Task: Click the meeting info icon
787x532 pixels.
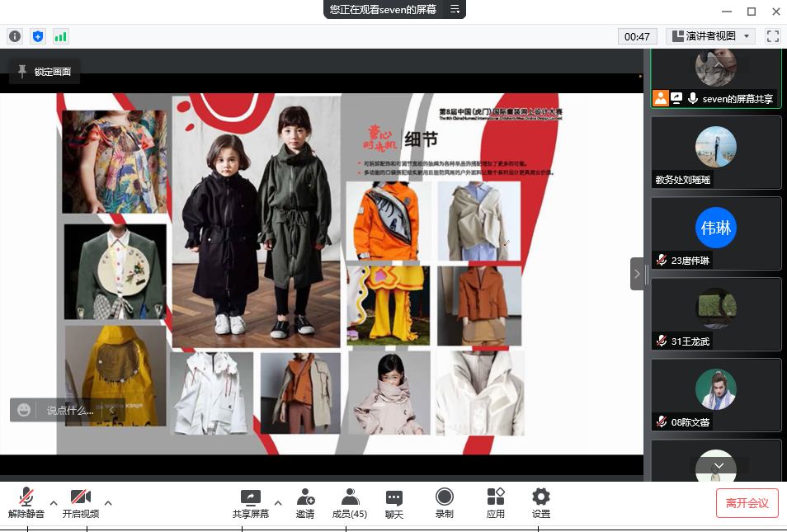Action: click(x=15, y=36)
